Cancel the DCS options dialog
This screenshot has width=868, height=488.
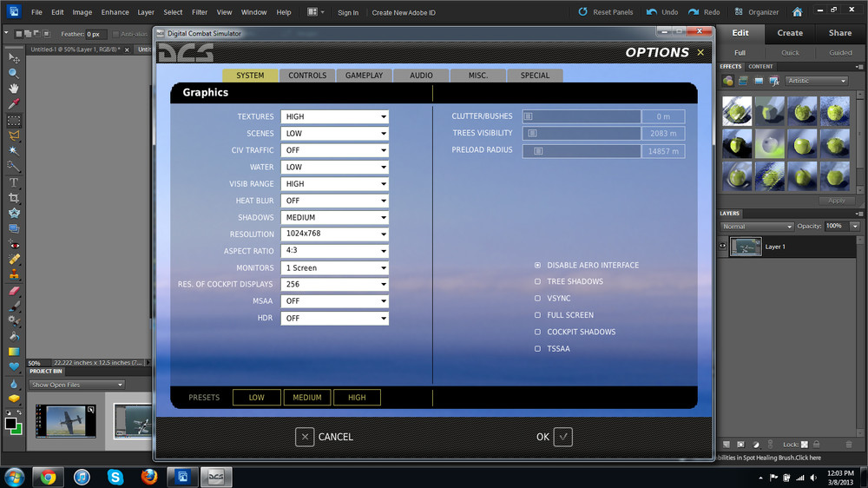click(x=325, y=437)
